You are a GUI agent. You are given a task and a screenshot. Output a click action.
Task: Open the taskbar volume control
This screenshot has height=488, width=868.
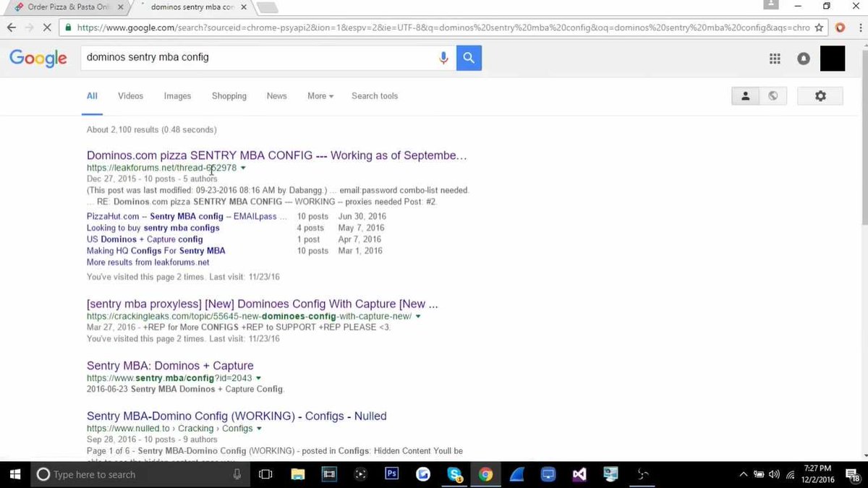775,474
